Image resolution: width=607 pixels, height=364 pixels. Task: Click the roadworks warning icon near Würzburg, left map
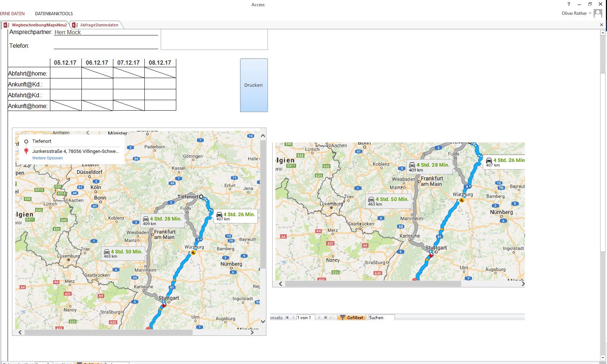click(x=193, y=253)
